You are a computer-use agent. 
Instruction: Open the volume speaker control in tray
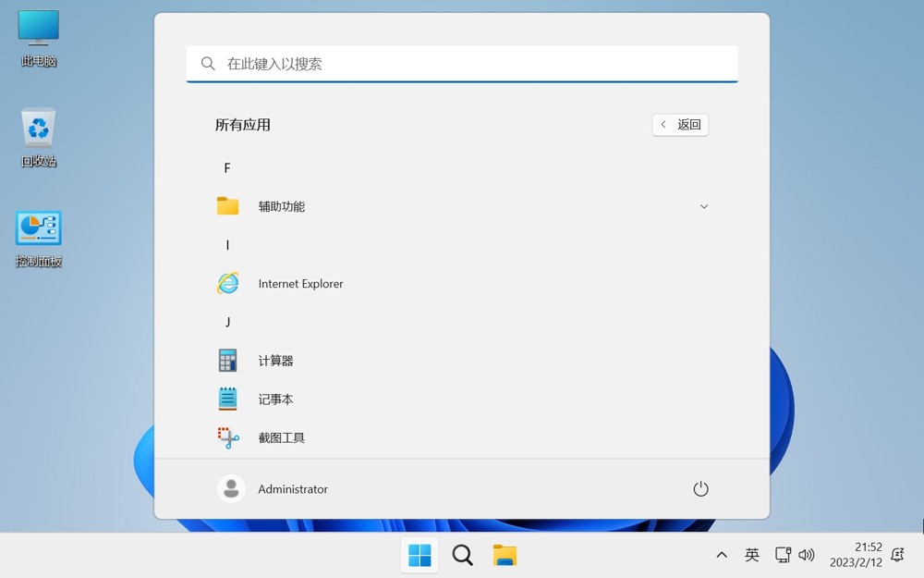[x=807, y=555]
